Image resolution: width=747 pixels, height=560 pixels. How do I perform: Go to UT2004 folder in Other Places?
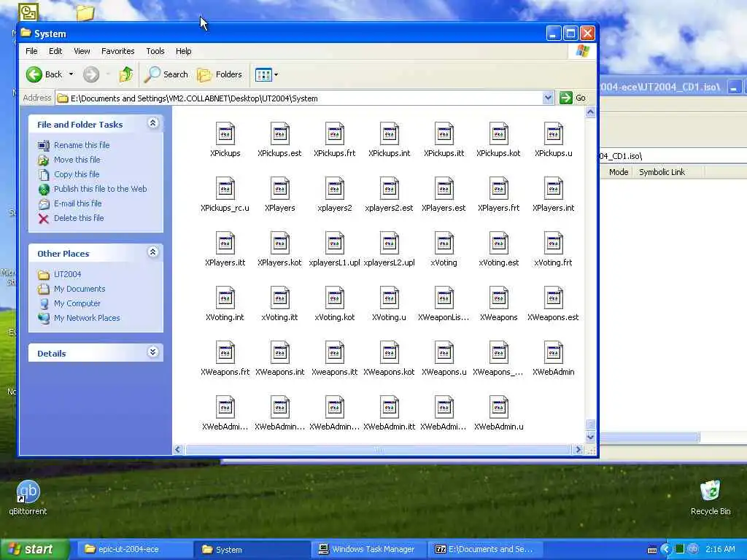click(x=67, y=274)
